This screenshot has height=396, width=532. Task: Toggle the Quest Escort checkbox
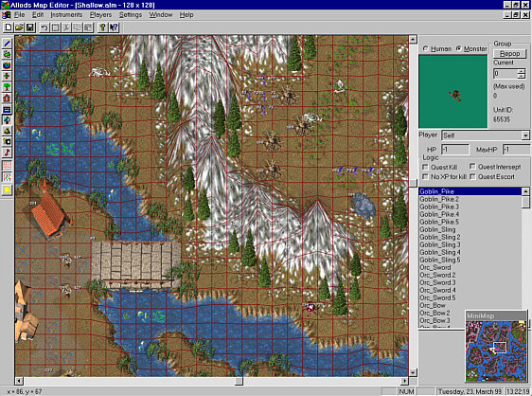click(472, 176)
